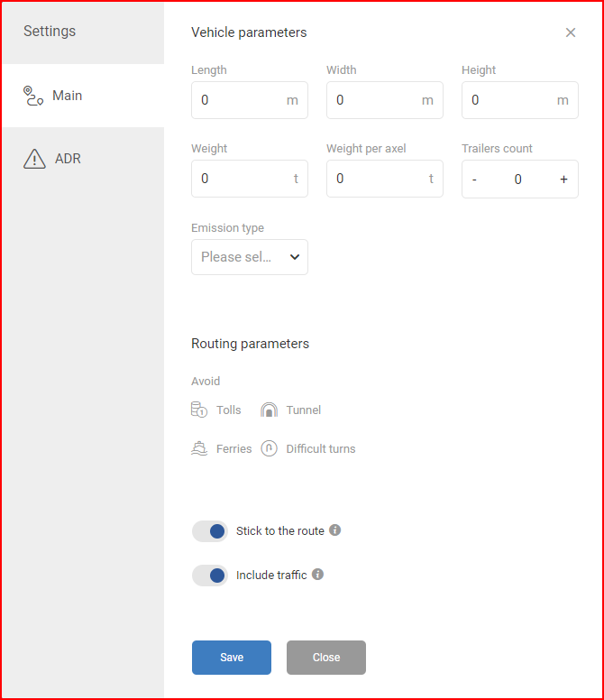Open the Emission type dropdown
This screenshot has height=700, width=604.
[250, 257]
